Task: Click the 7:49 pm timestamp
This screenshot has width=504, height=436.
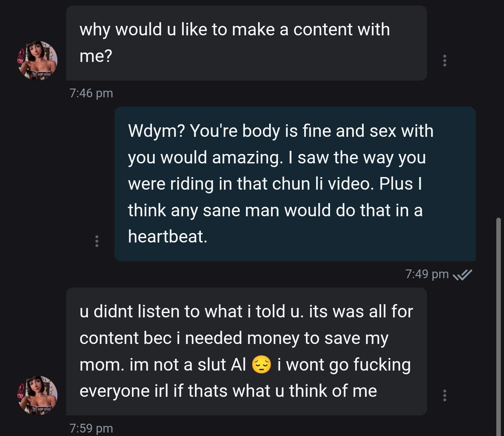Action: click(427, 274)
